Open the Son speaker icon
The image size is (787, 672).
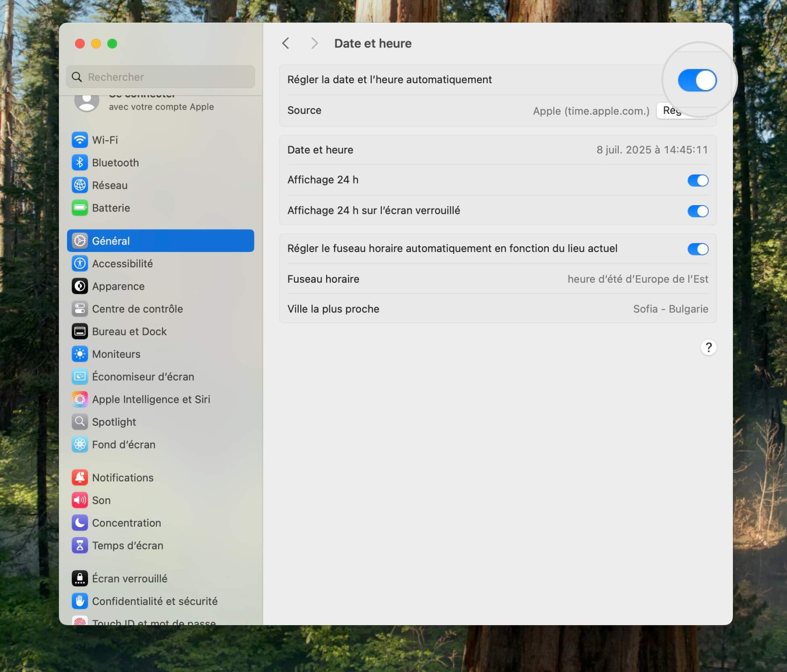[80, 500]
